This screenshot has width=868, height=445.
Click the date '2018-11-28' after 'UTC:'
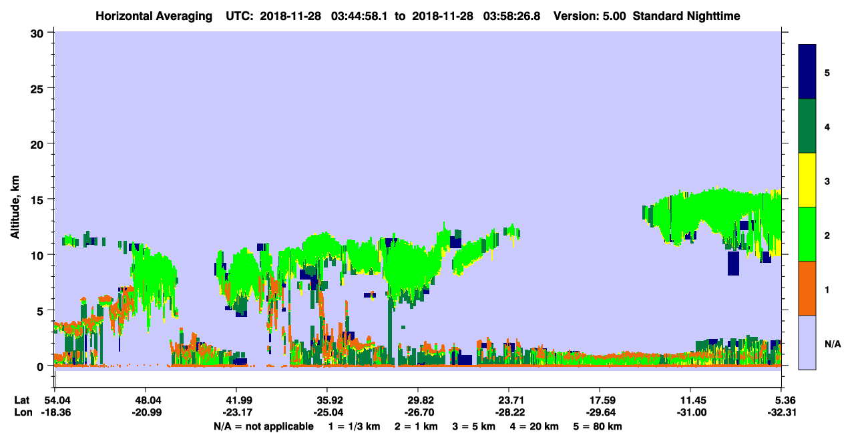pos(290,16)
